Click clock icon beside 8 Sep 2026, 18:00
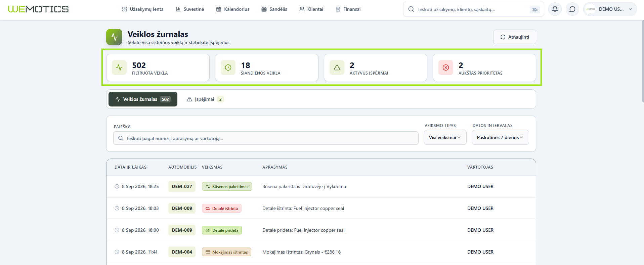Screen dimensions: 644x265 117,230
